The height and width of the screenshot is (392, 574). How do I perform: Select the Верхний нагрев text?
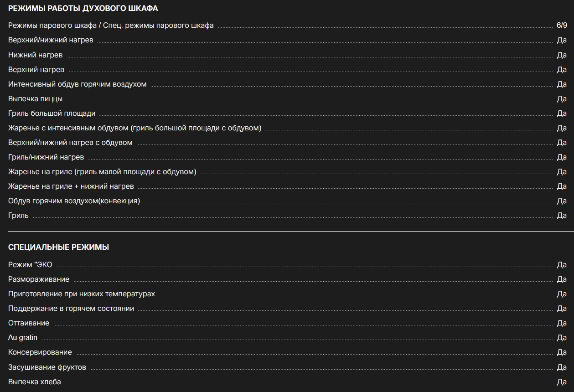point(36,69)
